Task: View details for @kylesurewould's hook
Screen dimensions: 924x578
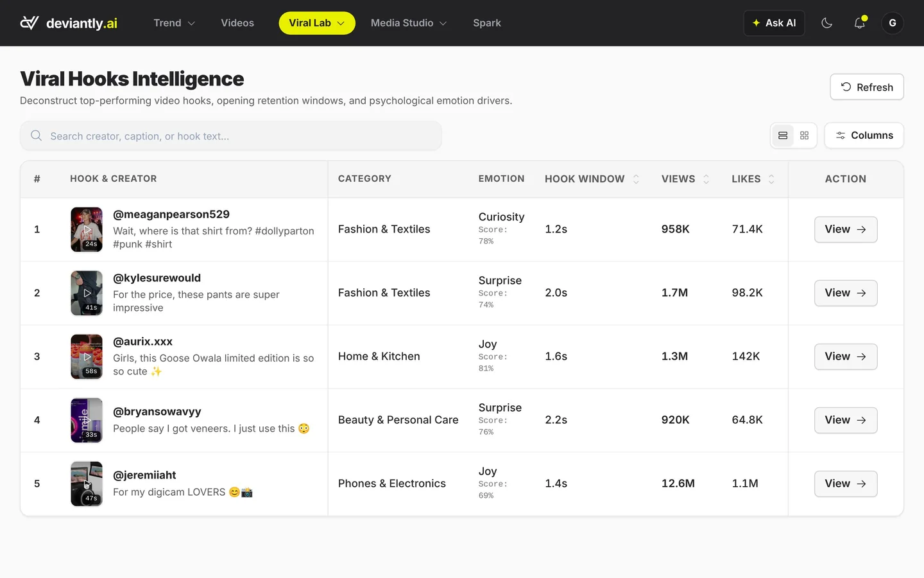Action: [x=846, y=293]
